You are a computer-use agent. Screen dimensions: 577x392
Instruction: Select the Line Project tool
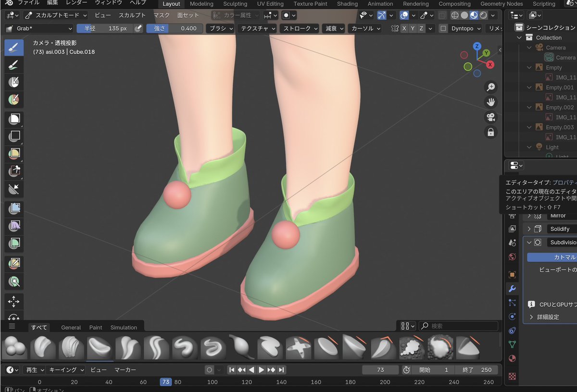click(x=14, y=190)
